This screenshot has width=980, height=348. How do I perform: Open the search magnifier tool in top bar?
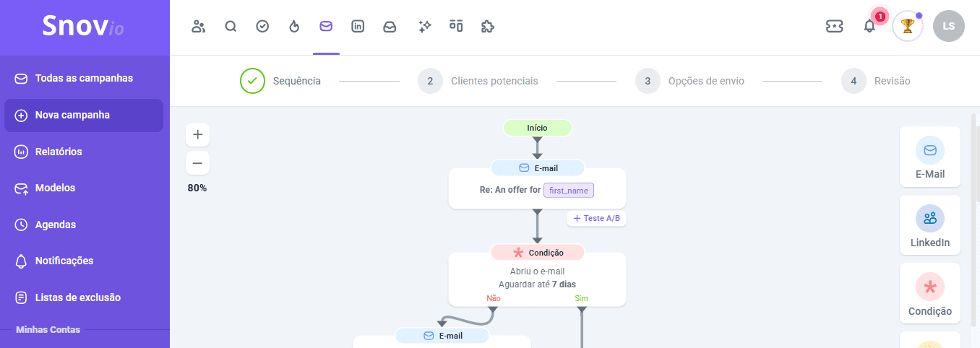tap(231, 27)
